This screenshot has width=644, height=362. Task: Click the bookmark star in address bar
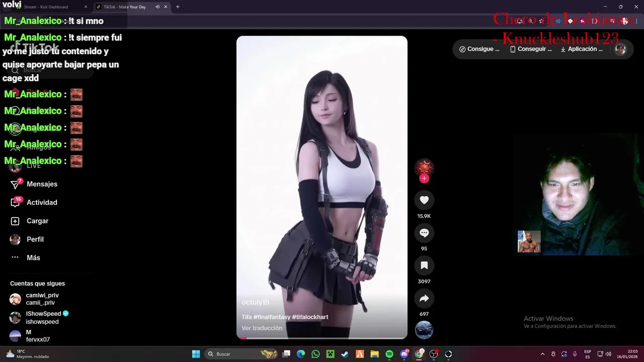coord(541,21)
